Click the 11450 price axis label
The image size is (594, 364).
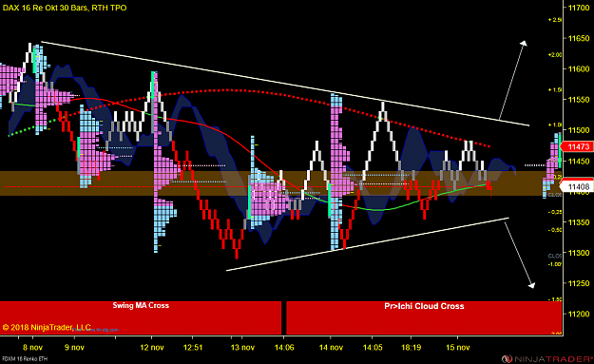tap(579, 162)
